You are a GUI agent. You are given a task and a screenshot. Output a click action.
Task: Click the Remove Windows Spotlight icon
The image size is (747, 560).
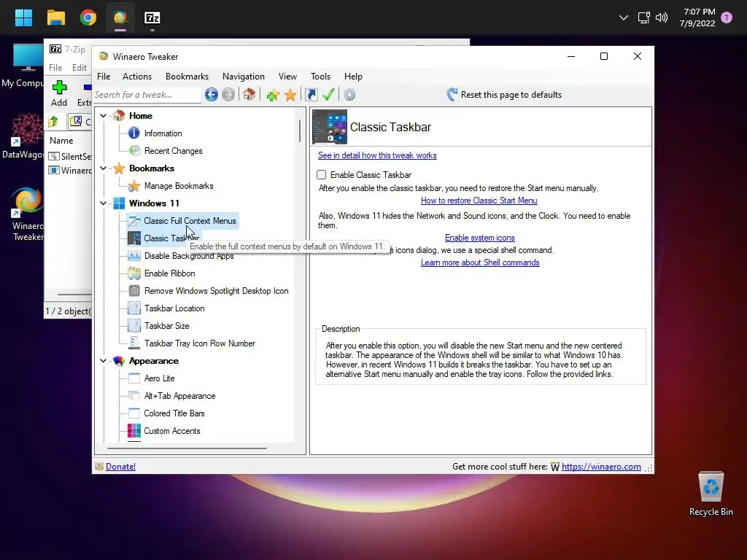click(134, 291)
